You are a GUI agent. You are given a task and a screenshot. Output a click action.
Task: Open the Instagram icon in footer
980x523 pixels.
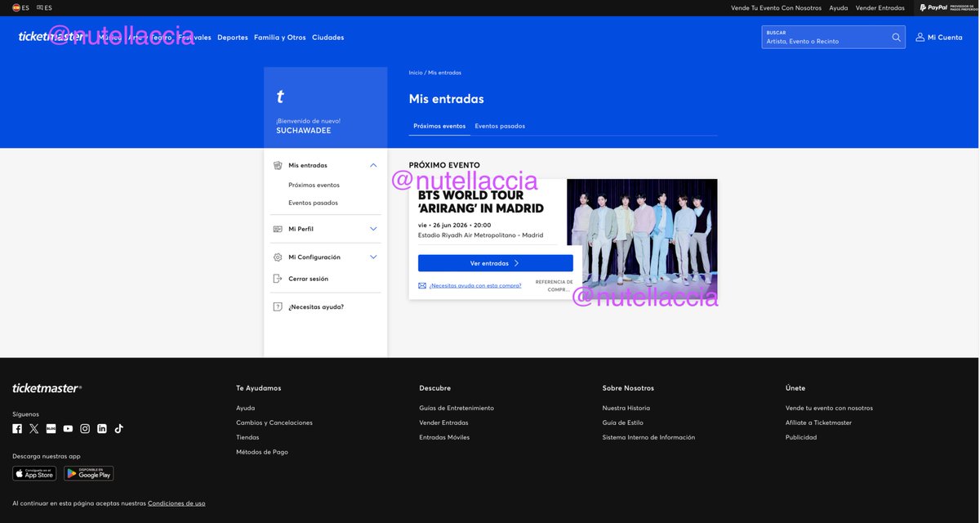coord(85,428)
